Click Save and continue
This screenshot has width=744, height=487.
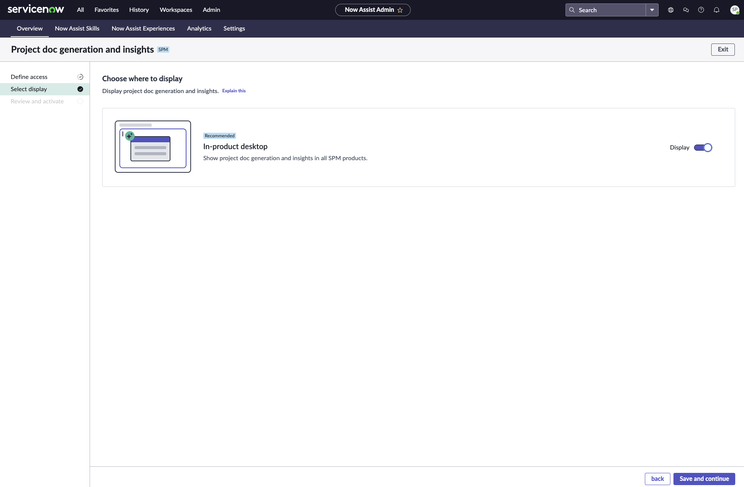704,478
